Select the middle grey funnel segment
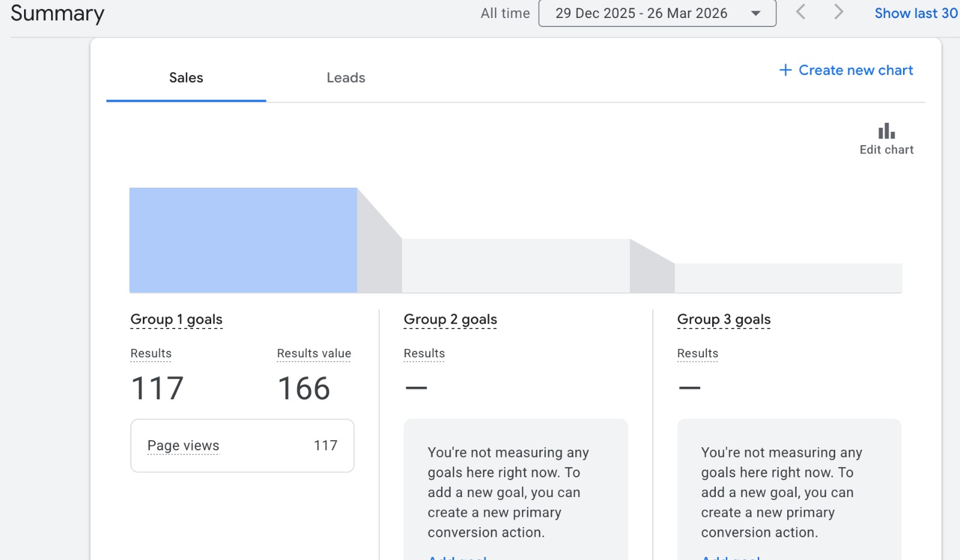The height and width of the screenshot is (560, 960). (515, 266)
